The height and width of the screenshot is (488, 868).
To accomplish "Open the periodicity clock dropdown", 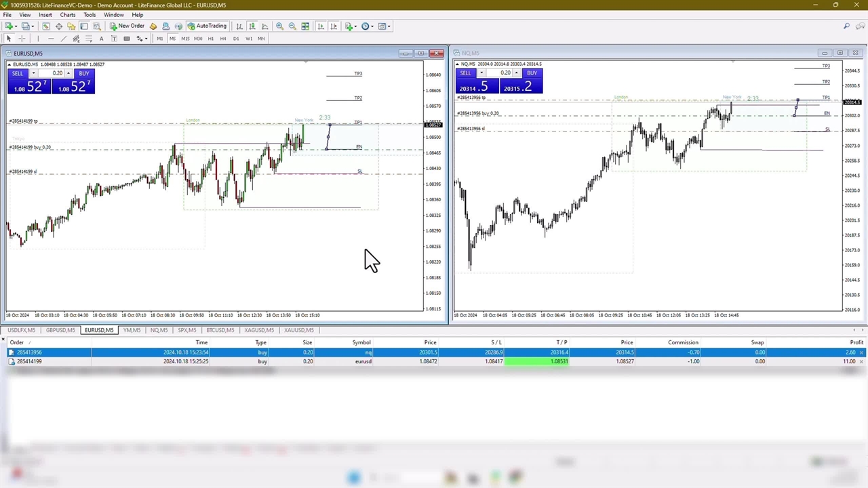I will [x=367, y=26].
